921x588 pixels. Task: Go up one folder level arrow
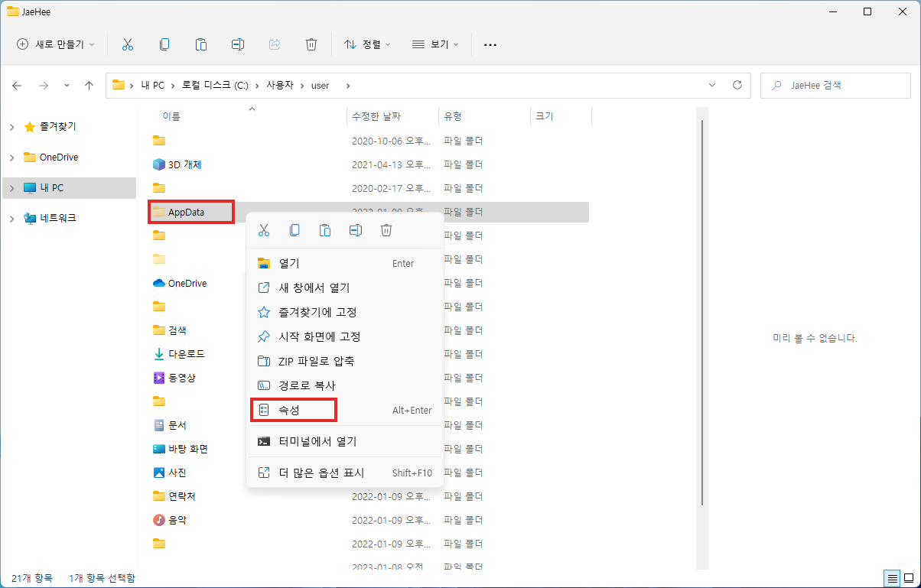89,86
